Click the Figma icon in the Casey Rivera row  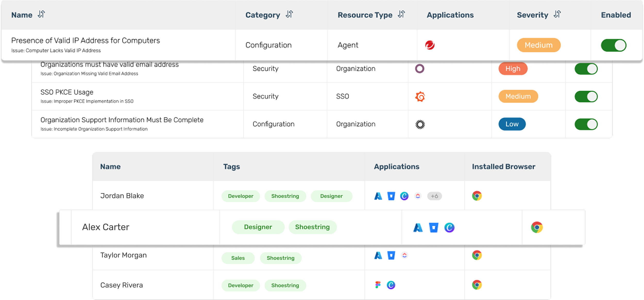pyautogui.click(x=378, y=285)
